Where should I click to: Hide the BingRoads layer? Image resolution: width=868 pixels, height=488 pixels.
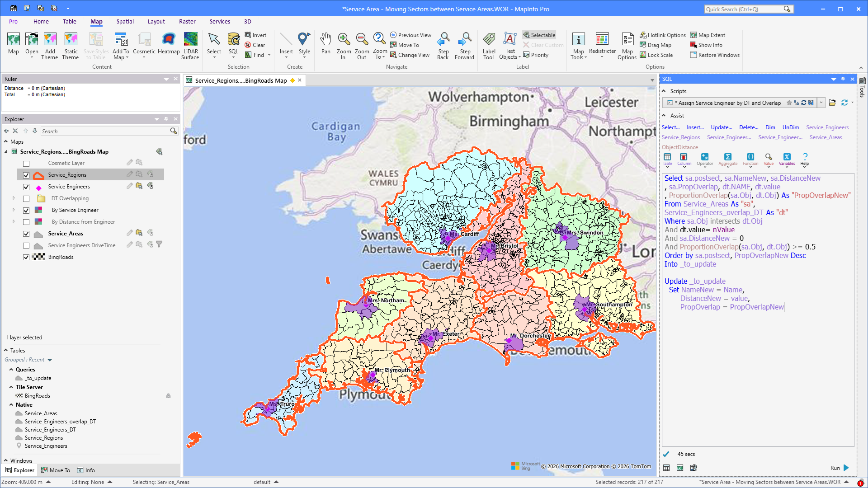[26, 258]
